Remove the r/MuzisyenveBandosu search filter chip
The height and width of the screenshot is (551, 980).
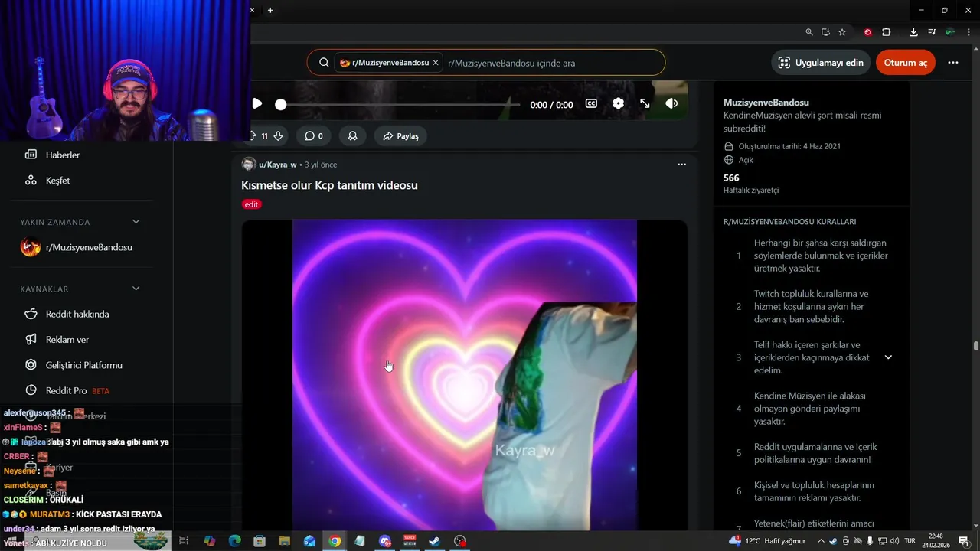tap(436, 63)
